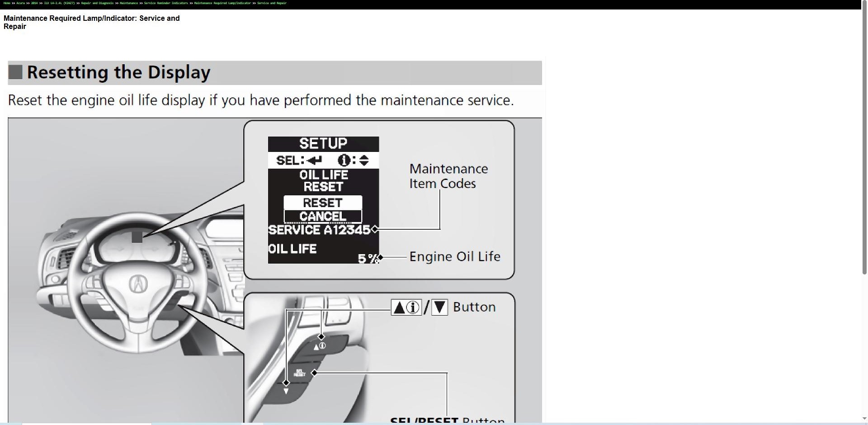868x425 pixels.
Task: Click the 'Maintenance Item Codes' label
Action: pos(448,176)
